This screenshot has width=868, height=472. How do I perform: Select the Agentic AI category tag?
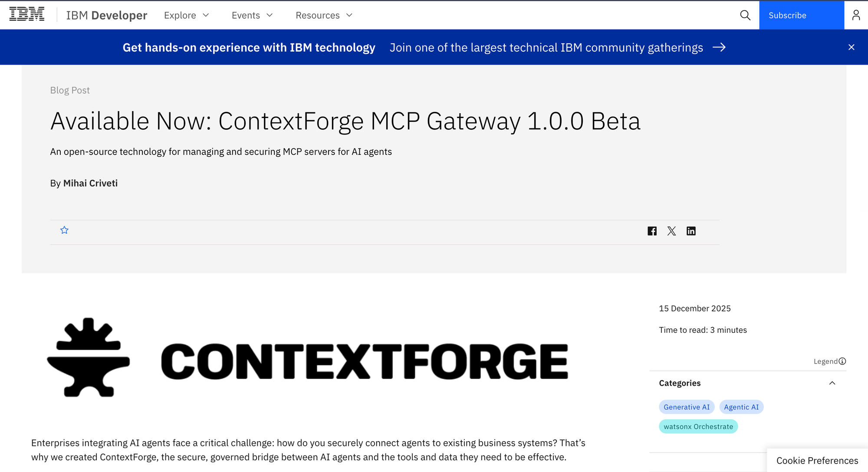[741, 407]
